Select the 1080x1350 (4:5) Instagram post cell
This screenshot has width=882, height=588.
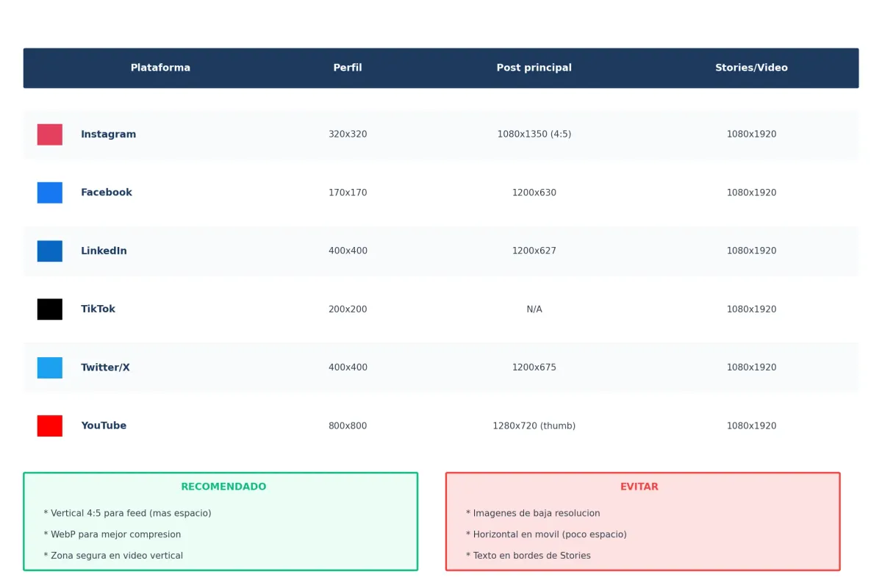point(534,135)
